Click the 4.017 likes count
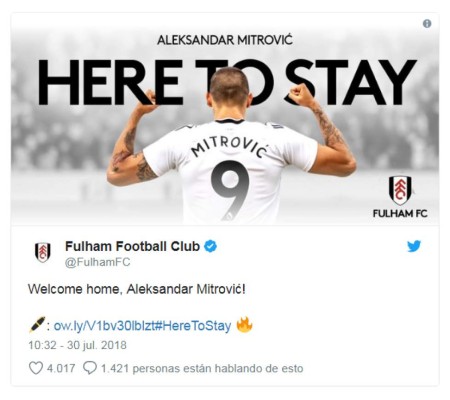The height and width of the screenshot is (400, 450). click(x=61, y=368)
